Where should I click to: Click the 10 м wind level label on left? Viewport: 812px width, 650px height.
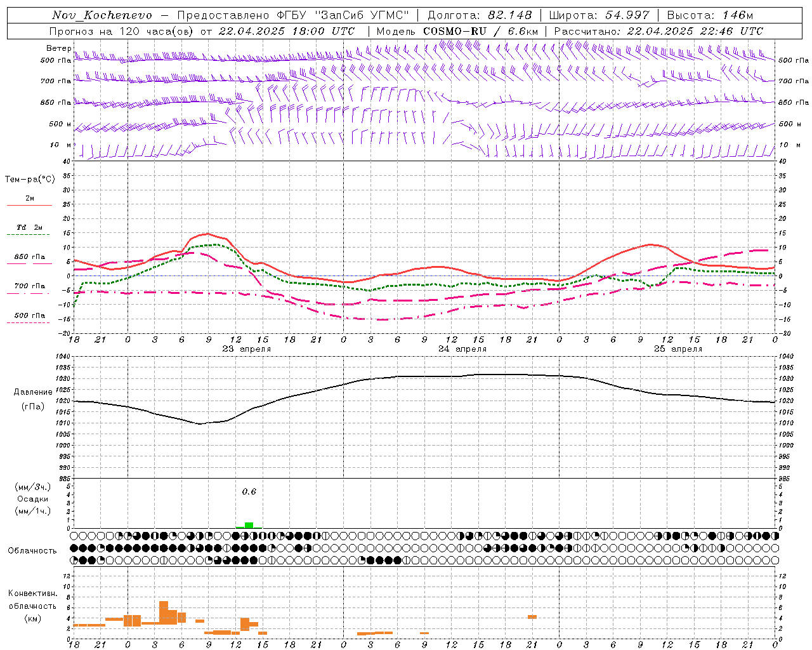coord(60,145)
